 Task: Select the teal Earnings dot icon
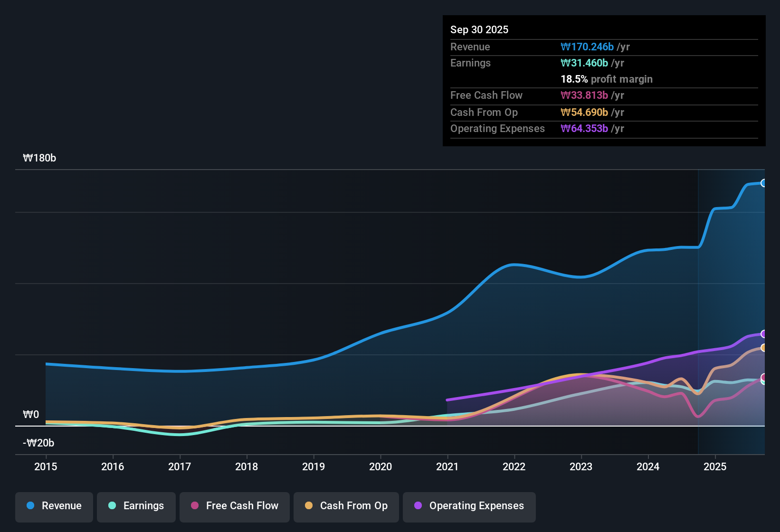coord(112,506)
